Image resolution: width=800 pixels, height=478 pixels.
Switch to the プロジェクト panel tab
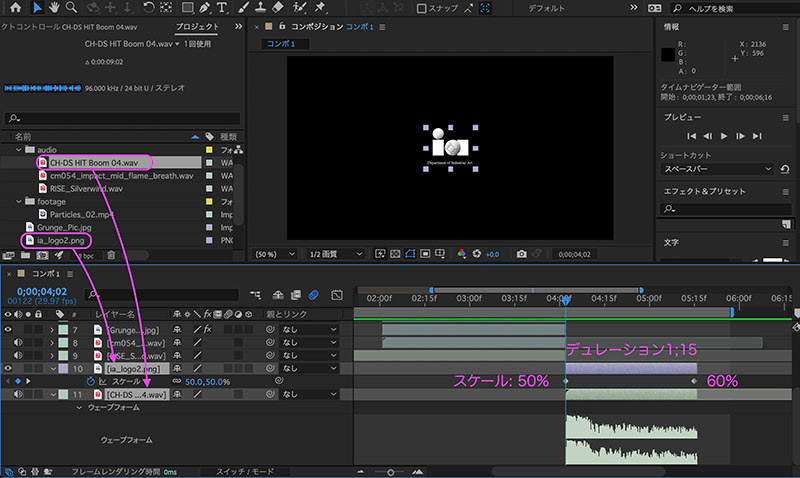(197, 27)
